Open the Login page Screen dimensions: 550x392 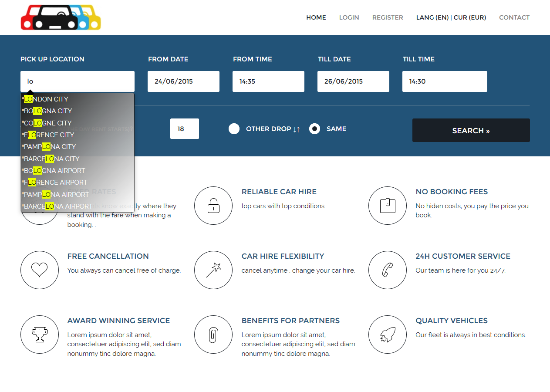click(349, 17)
